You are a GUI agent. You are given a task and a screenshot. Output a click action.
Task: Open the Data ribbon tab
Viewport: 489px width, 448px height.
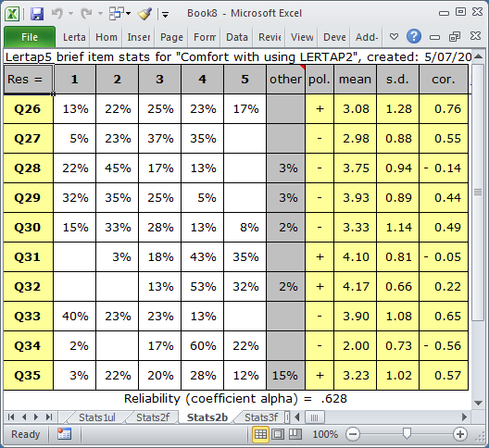[237, 37]
